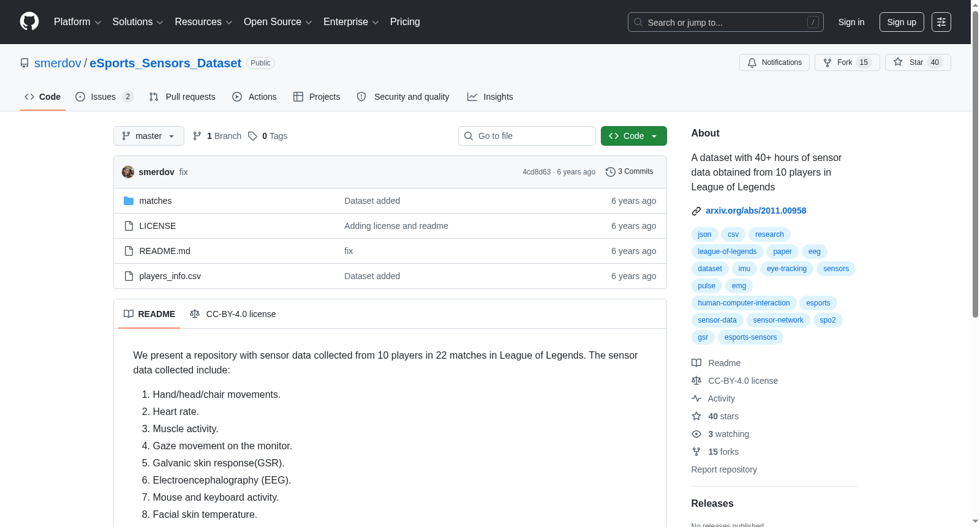980x527 pixels.
Task: Open commit hash 4cd8d63
Action: point(537,172)
